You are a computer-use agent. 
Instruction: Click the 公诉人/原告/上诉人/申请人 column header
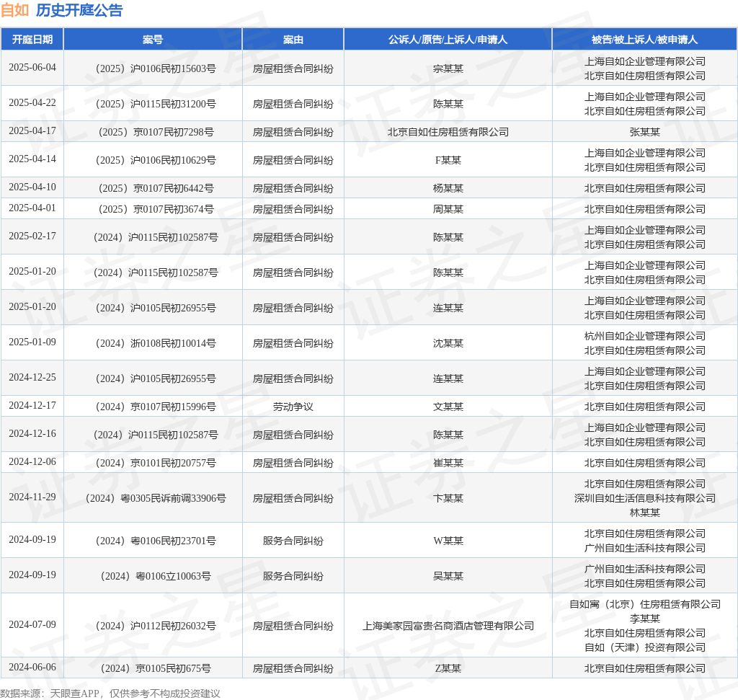[x=448, y=40]
